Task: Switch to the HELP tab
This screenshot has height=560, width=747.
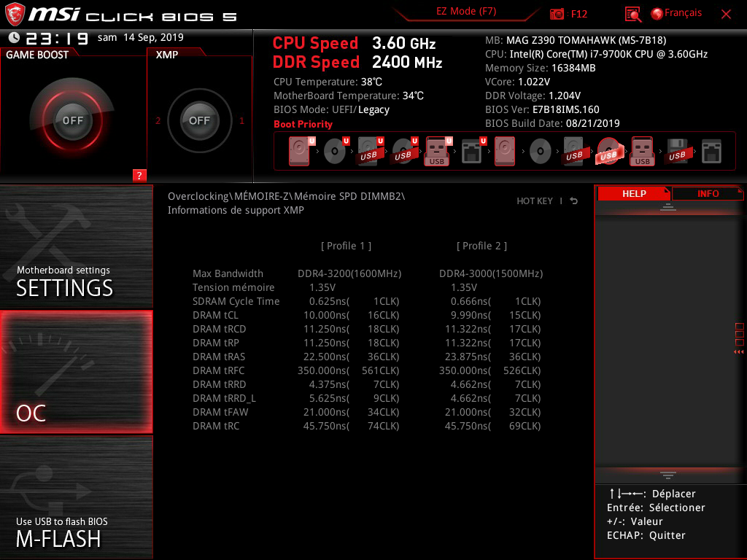Action: (634, 193)
